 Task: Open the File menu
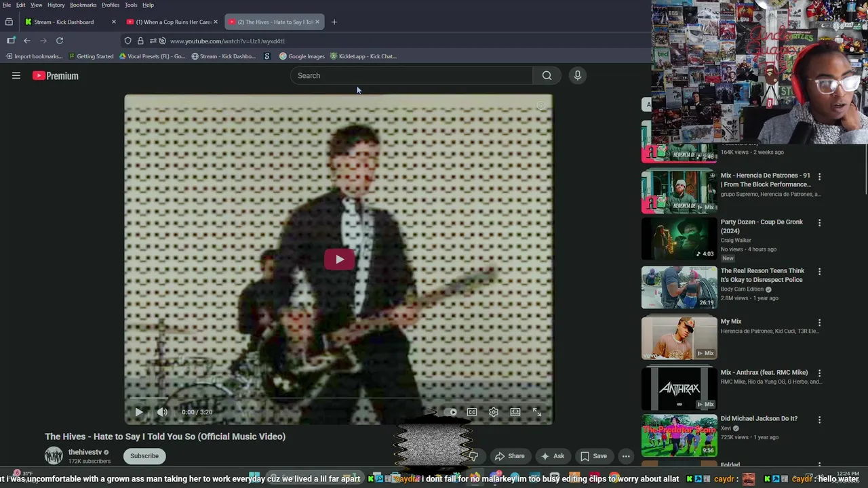click(7, 5)
